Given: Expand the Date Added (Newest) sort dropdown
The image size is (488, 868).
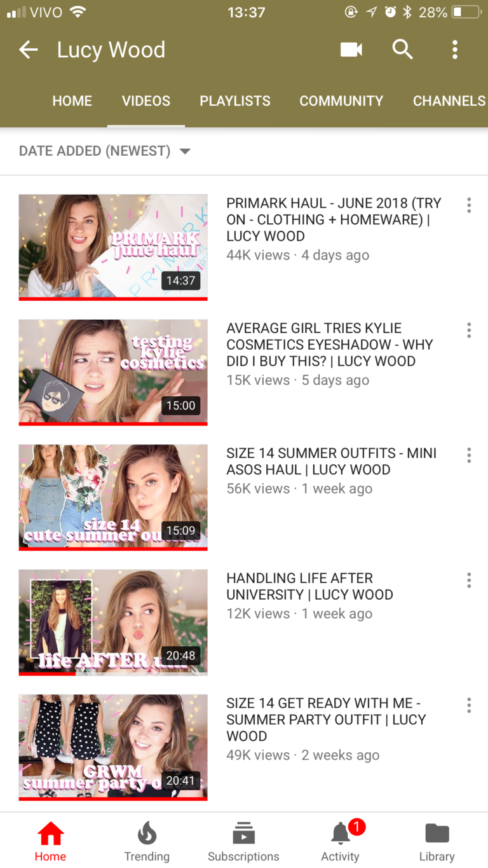Looking at the screenshot, I should [x=105, y=151].
